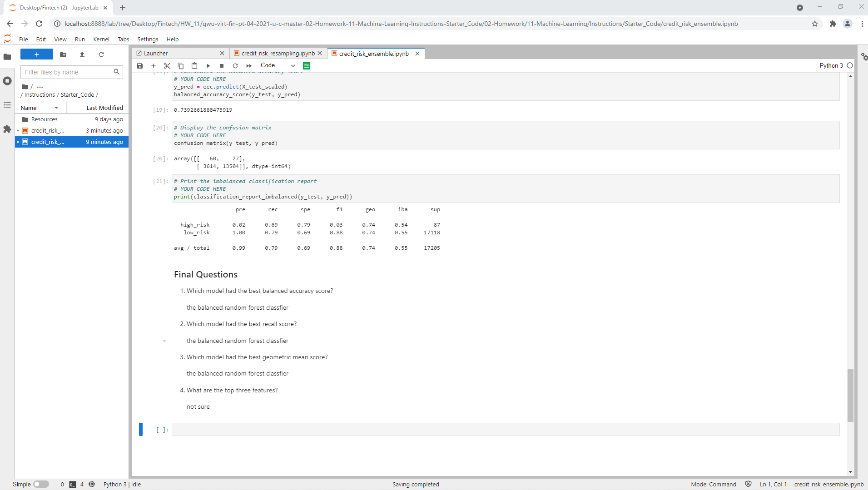This screenshot has width=868, height=490.
Task: Bookmark this page with the star icon
Action: click(815, 24)
